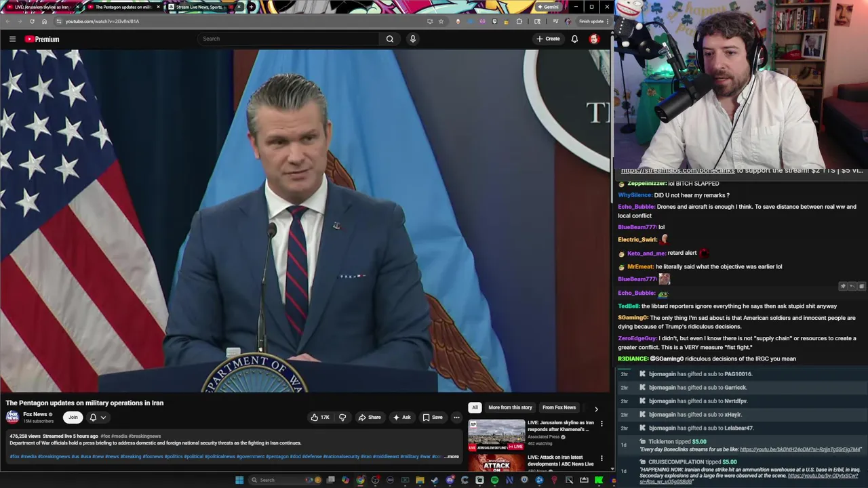This screenshot has width=868, height=488.
Task: Click the Windows taskbar search box
Action: coord(285,480)
